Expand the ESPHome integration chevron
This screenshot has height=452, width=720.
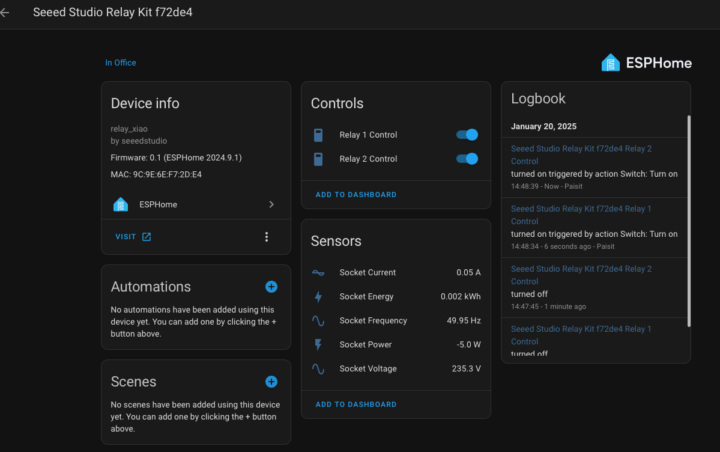tap(271, 204)
